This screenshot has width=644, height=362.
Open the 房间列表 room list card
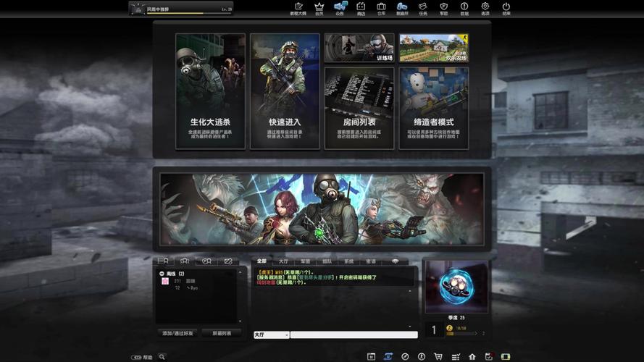359,109
